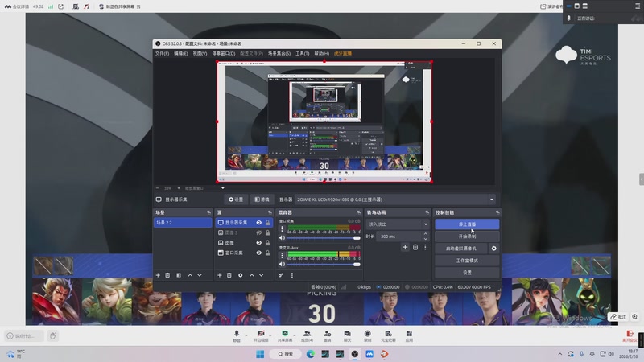
Task: Open virtual camera settings gear
Action: pyautogui.click(x=493, y=249)
